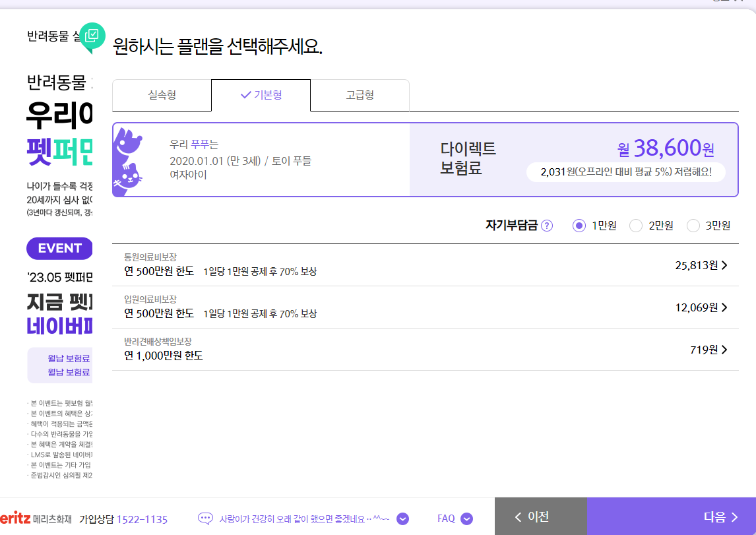
Task: Go back with the 이전 button
Action: tap(540, 517)
